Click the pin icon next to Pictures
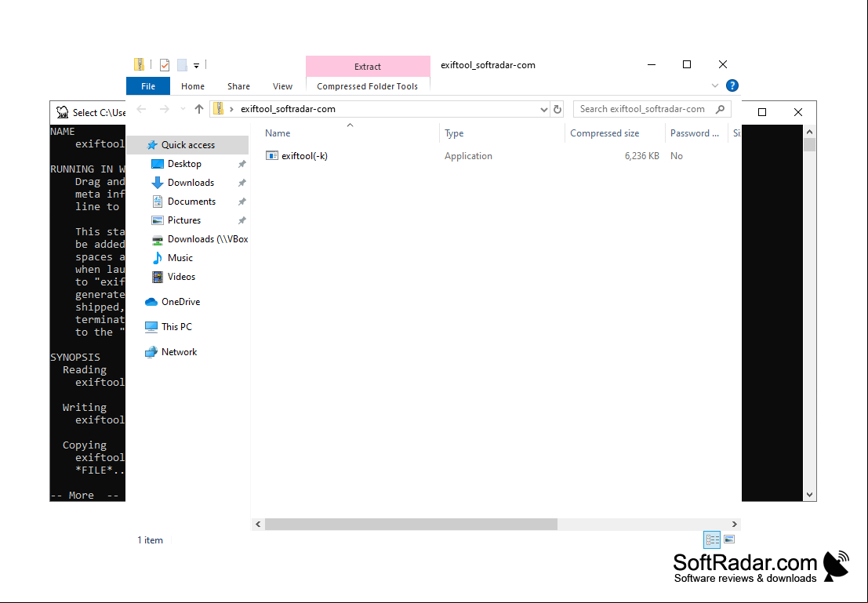Screen dimensions: 868x603 coord(242,220)
